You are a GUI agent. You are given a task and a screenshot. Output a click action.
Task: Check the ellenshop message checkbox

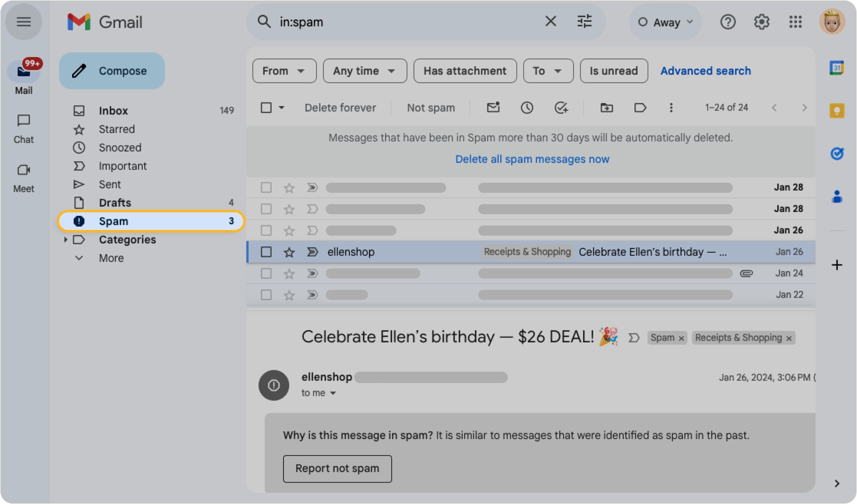click(x=266, y=252)
